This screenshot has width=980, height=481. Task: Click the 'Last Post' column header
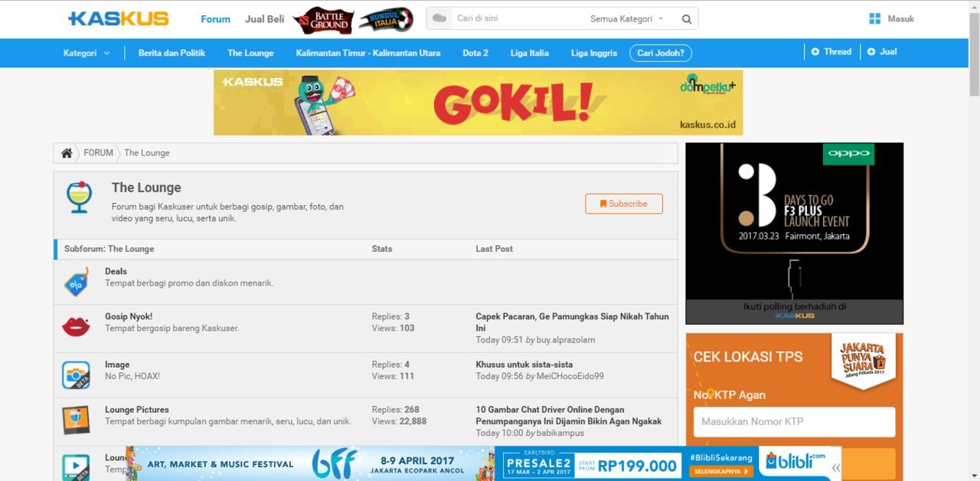coord(495,249)
